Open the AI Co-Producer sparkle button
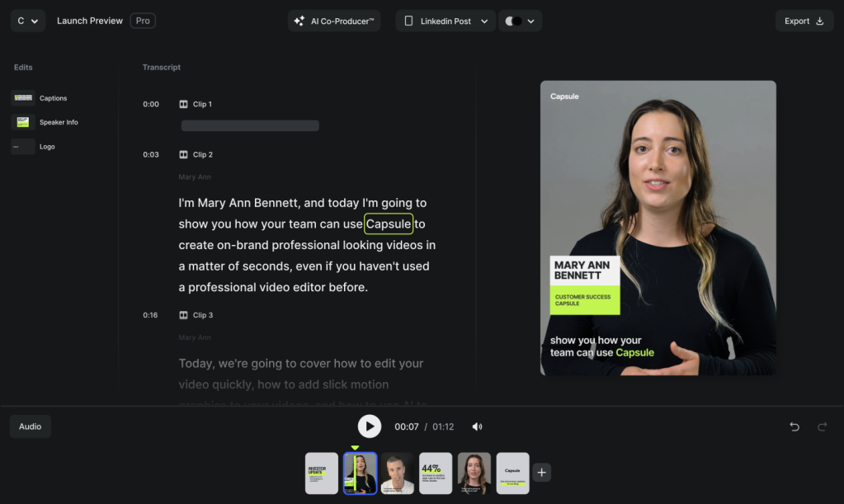The height and width of the screenshot is (504, 844). tap(334, 21)
